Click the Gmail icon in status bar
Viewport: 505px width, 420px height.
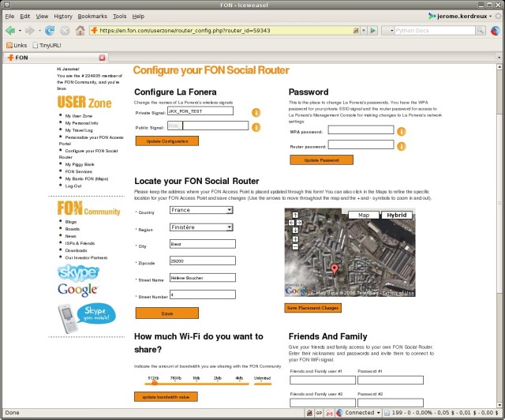pos(328,413)
